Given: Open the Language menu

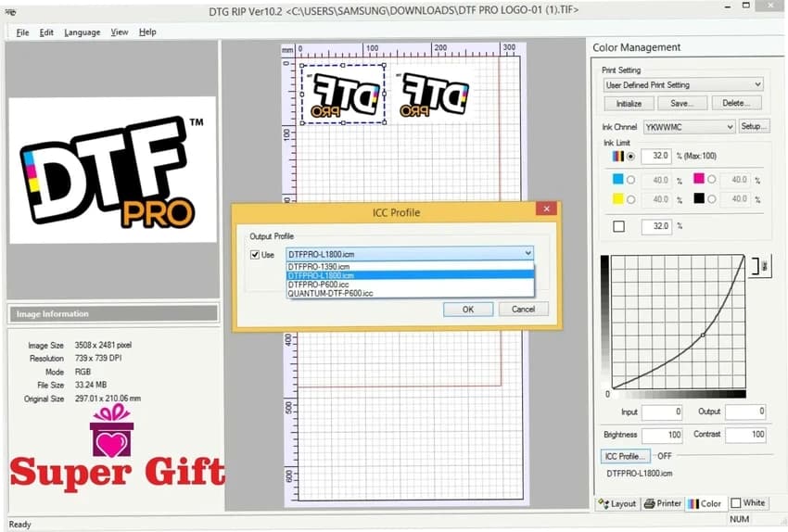Looking at the screenshot, I should (82, 32).
